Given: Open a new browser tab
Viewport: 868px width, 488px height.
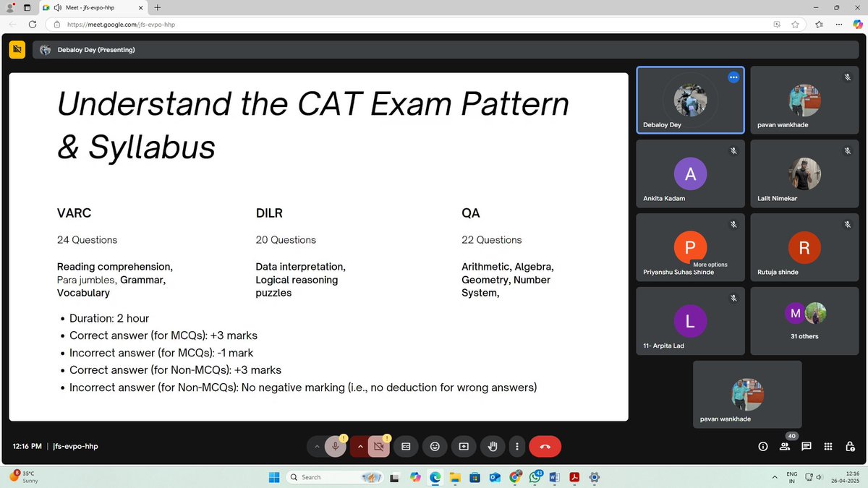Looking at the screenshot, I should [157, 8].
